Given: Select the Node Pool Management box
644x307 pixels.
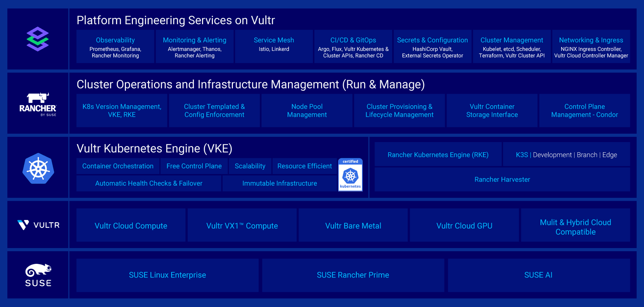Looking at the screenshot, I should pyautogui.click(x=307, y=111).
